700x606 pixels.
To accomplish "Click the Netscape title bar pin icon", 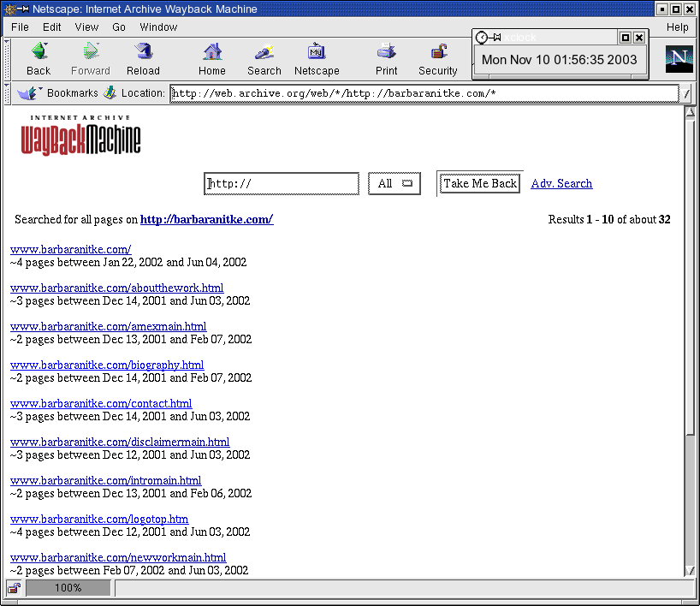I will [23, 9].
